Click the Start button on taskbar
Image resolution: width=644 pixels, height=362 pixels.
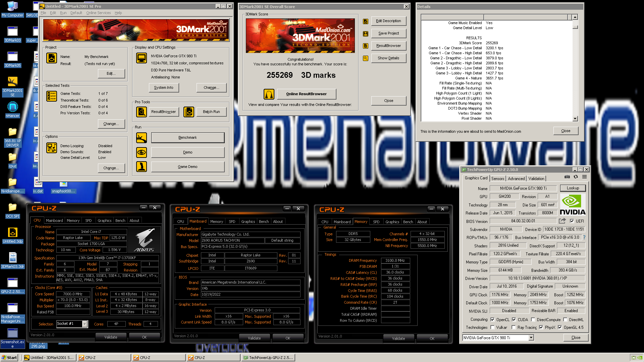[x=9, y=358]
